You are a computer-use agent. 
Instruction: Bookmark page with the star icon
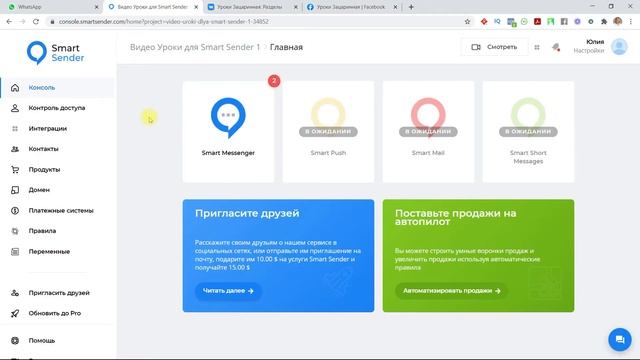(x=467, y=22)
